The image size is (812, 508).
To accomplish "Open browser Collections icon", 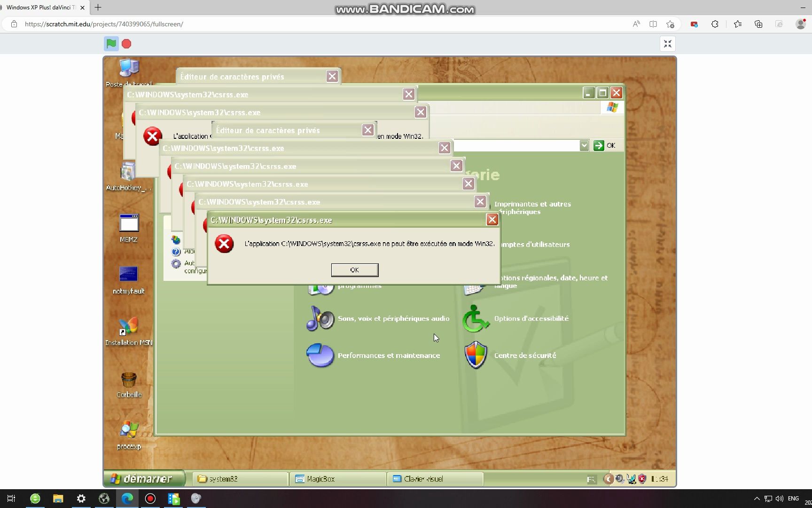I will tap(758, 24).
